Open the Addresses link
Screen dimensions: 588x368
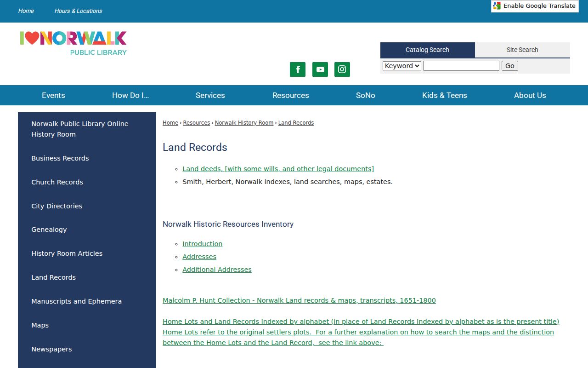pyautogui.click(x=199, y=257)
